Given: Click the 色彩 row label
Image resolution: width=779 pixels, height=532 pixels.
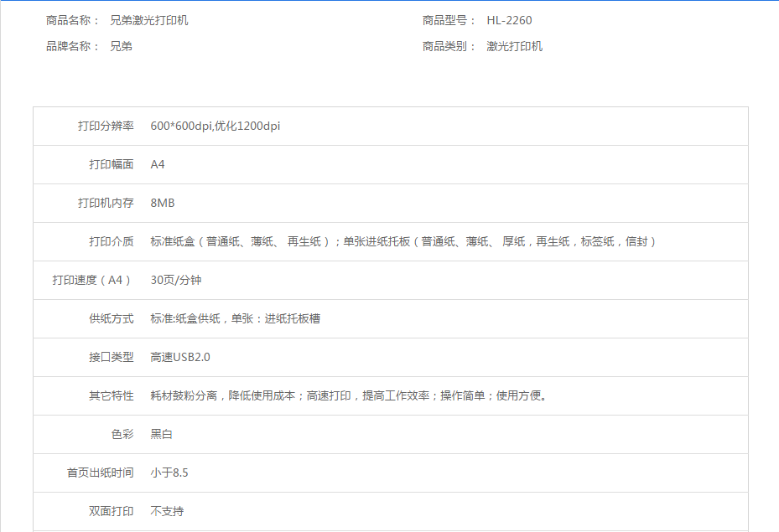Looking at the screenshot, I should coord(122,434).
